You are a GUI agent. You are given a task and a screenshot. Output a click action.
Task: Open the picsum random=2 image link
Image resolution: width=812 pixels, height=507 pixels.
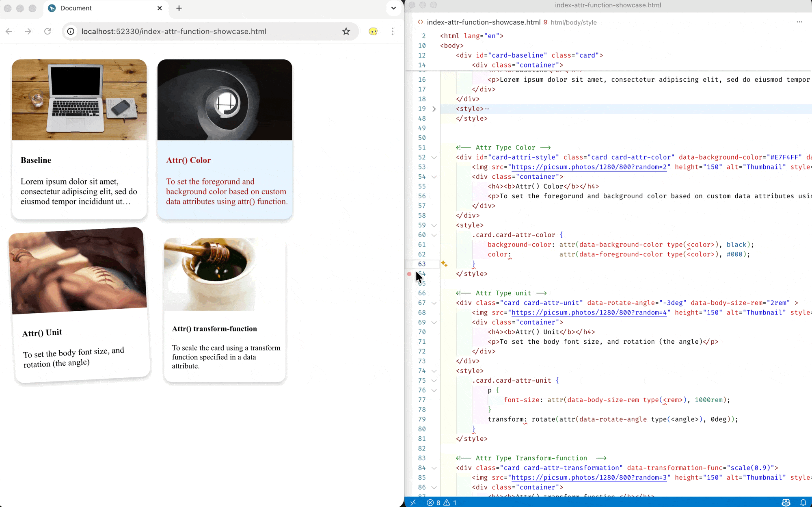click(x=589, y=167)
